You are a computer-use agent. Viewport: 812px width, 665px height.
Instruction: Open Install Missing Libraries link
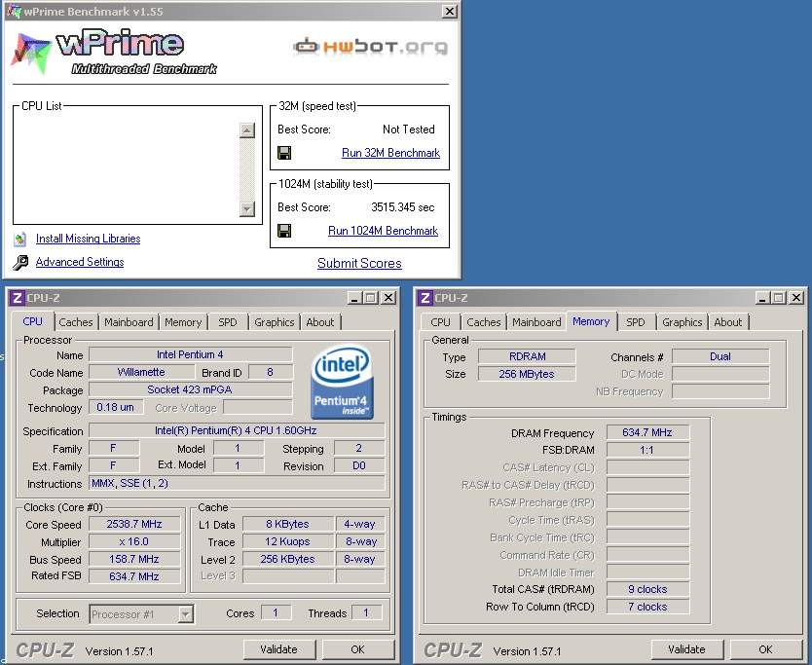click(x=88, y=239)
